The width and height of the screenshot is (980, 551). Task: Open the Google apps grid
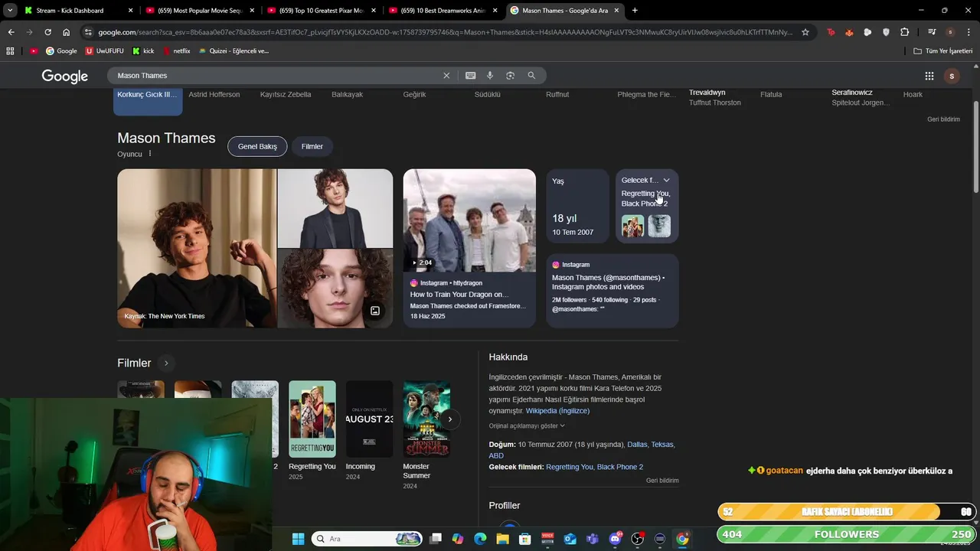point(929,76)
